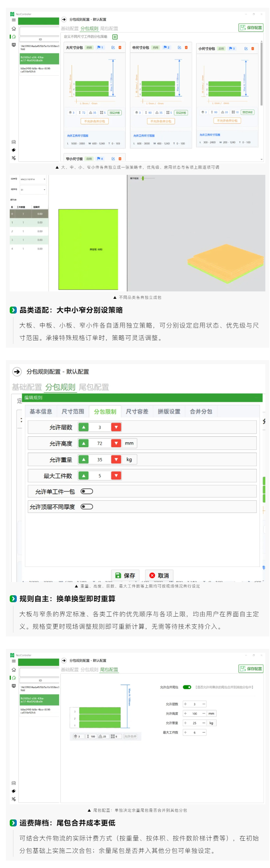
Task: Edit the 大尺寸分包 card
Action: (x=113, y=47)
